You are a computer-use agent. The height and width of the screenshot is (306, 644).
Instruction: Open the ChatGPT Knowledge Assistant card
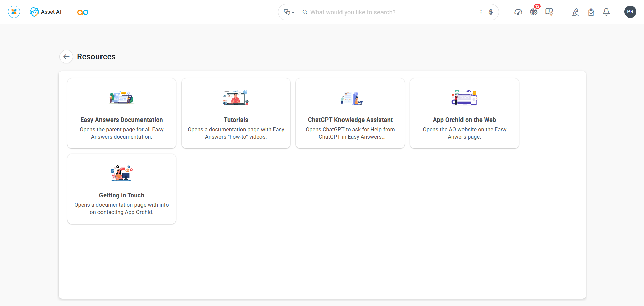click(x=350, y=113)
